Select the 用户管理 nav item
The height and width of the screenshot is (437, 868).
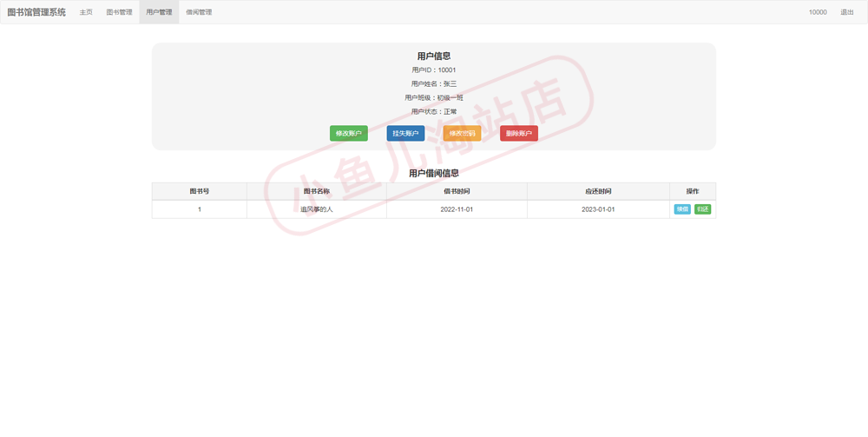[x=159, y=12]
